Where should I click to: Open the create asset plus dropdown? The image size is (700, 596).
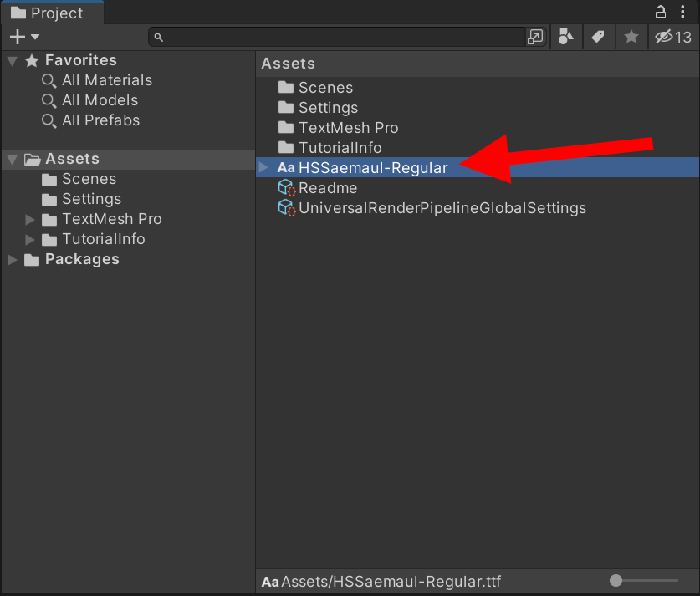(24, 37)
